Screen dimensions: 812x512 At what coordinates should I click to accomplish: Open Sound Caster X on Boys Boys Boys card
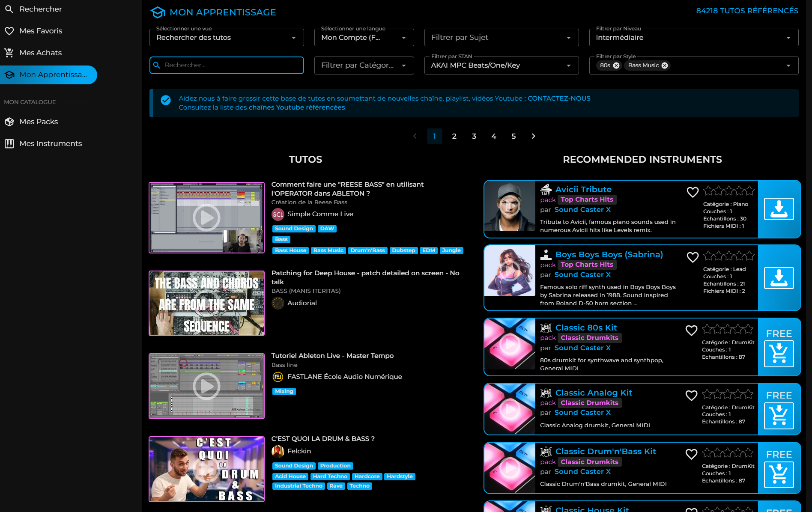pyautogui.click(x=582, y=275)
